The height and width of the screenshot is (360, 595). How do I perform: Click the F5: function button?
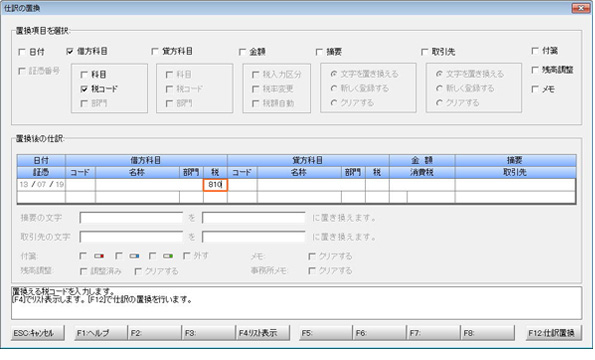point(326,333)
